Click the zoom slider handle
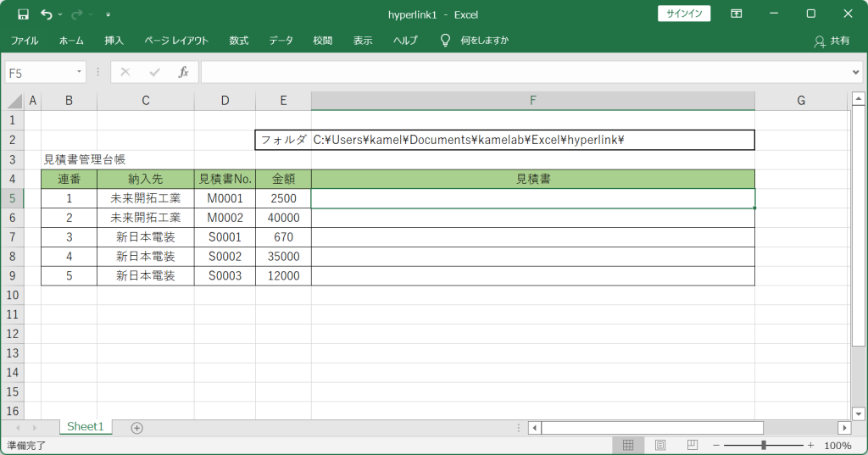The image size is (868, 455). [764, 445]
